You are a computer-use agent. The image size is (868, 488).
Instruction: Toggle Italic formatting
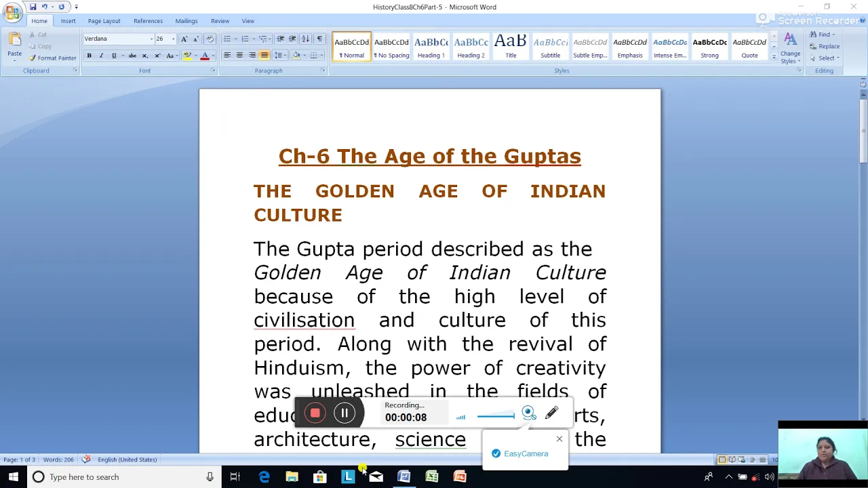point(101,56)
